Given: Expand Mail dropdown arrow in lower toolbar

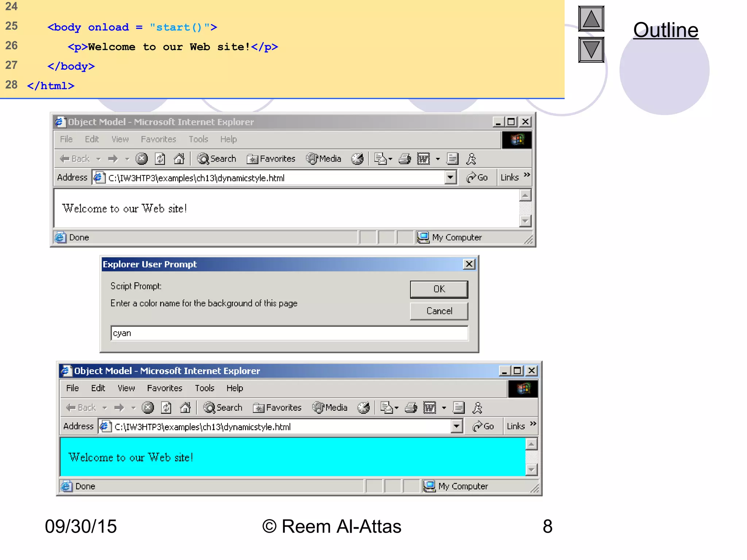Looking at the screenshot, I should 396,408.
